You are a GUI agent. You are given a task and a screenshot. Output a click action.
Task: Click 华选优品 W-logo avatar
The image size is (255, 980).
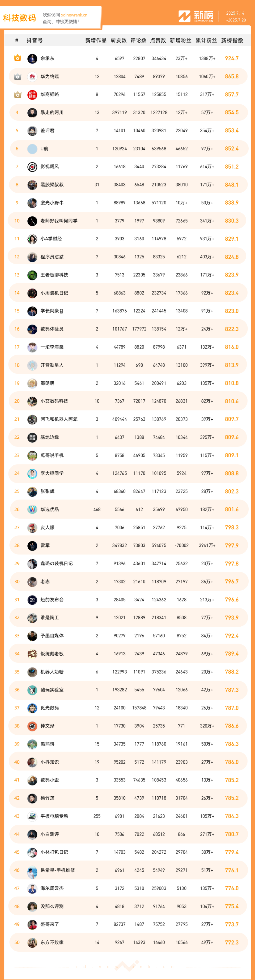click(x=32, y=509)
